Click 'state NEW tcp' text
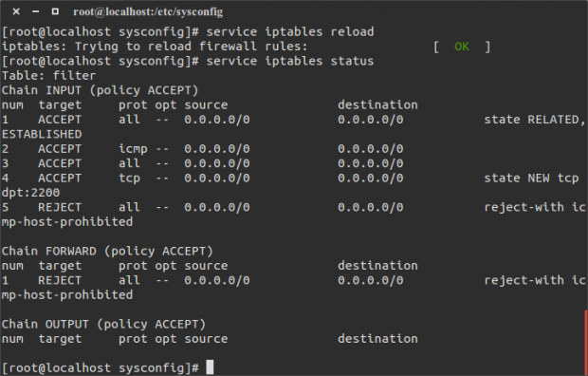 [x=531, y=179]
